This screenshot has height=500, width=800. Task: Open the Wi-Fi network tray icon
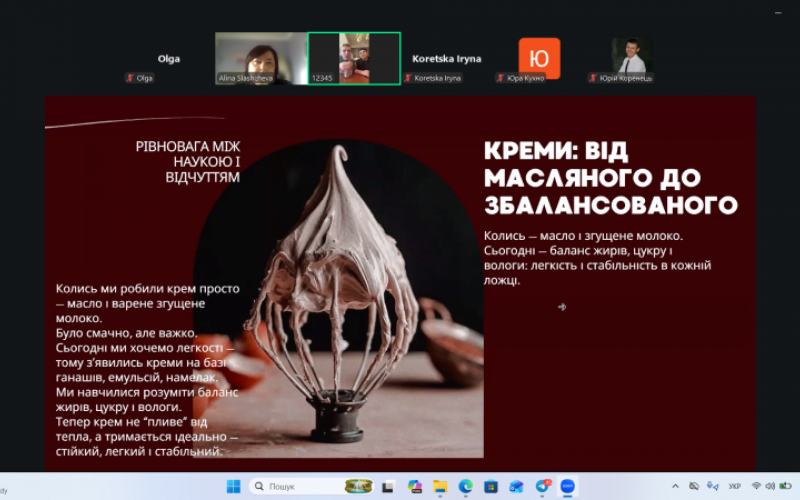757,486
